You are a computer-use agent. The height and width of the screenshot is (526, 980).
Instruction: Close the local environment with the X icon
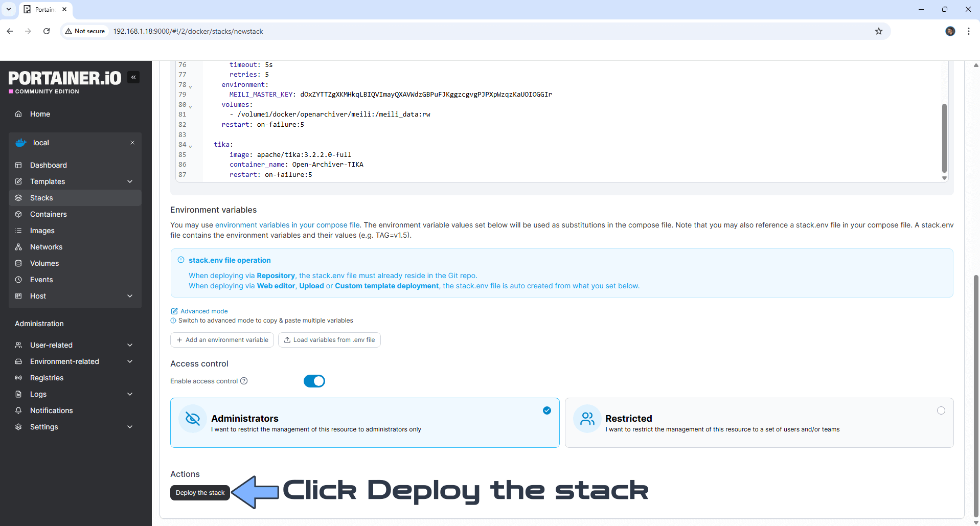pos(132,143)
